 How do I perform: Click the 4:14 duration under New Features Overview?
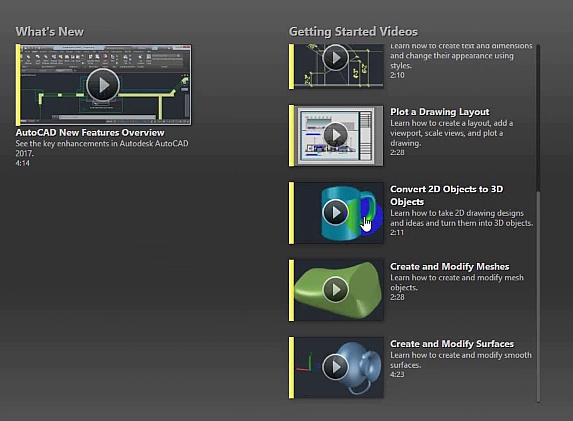[23, 163]
